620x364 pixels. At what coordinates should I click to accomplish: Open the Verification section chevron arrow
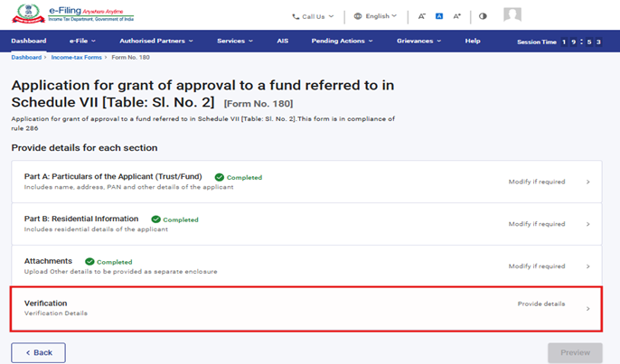(587, 309)
